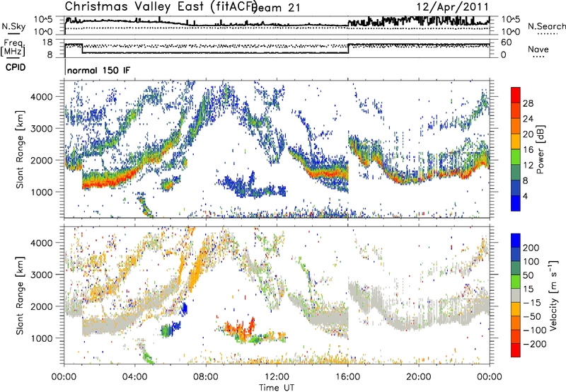Click the '50' velocity colorbar value
The image size is (566, 392).
[x=529, y=275]
